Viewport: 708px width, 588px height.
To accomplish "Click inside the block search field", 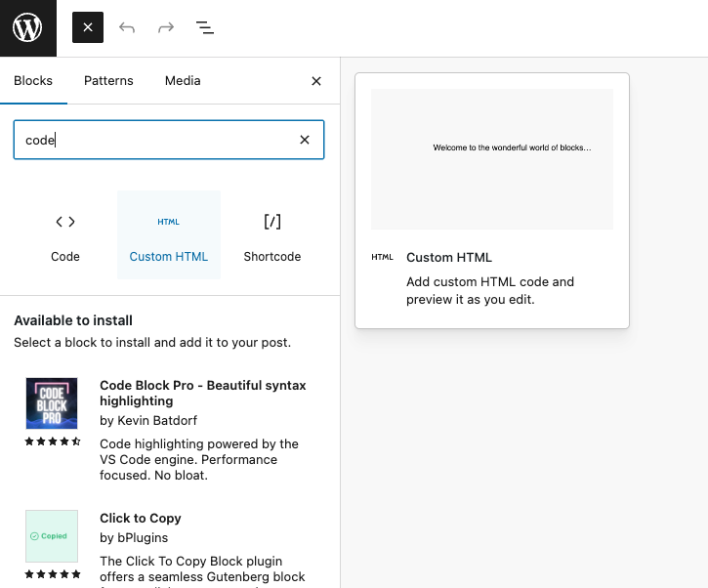I will coord(156,140).
